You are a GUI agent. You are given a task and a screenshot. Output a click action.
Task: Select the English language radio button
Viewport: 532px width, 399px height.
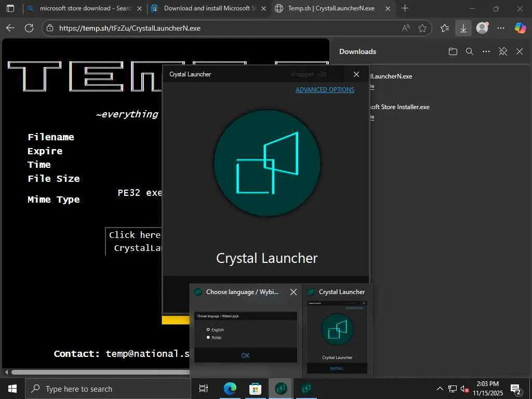pos(208,329)
